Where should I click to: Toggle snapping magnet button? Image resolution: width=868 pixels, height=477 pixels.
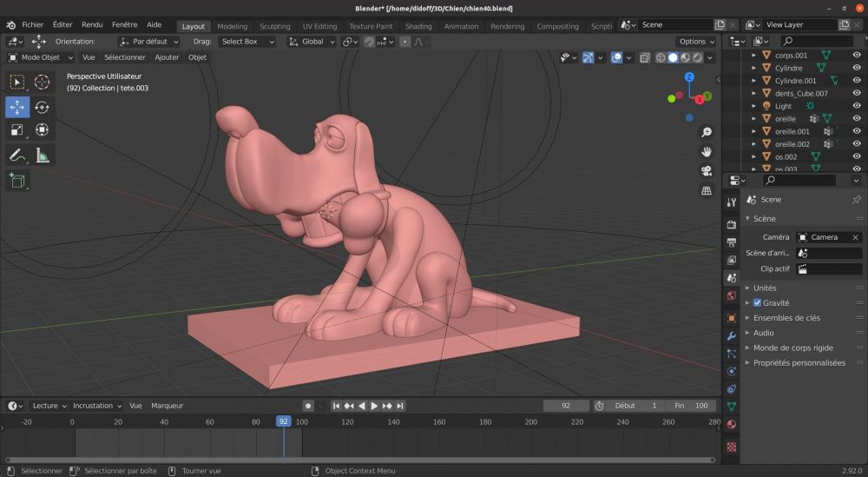[x=369, y=42]
